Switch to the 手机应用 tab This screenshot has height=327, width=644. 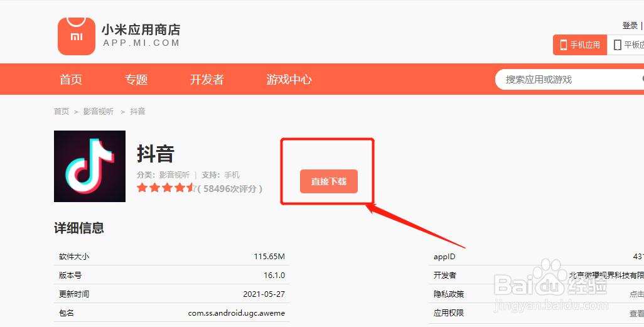pyautogui.click(x=580, y=45)
